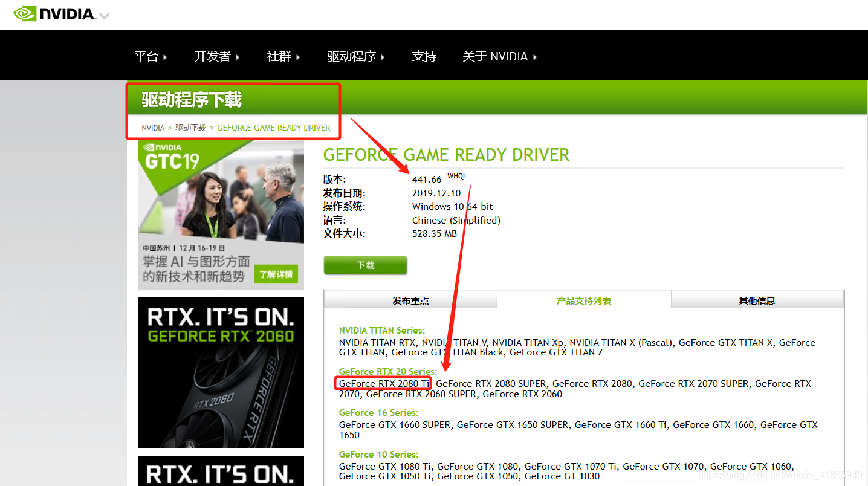
Task: Click the Chinese (Simplified) language value
Action: [x=456, y=220]
